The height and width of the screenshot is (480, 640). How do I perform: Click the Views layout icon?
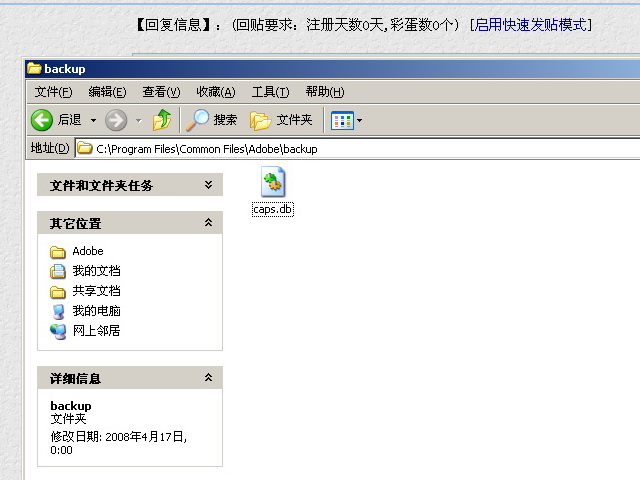tap(342, 120)
